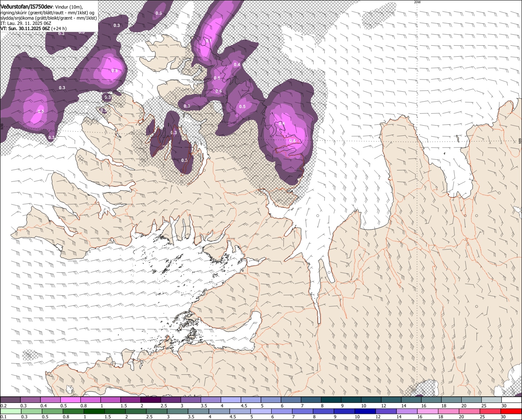Click the white top swatch after 30

click(x=512, y=400)
